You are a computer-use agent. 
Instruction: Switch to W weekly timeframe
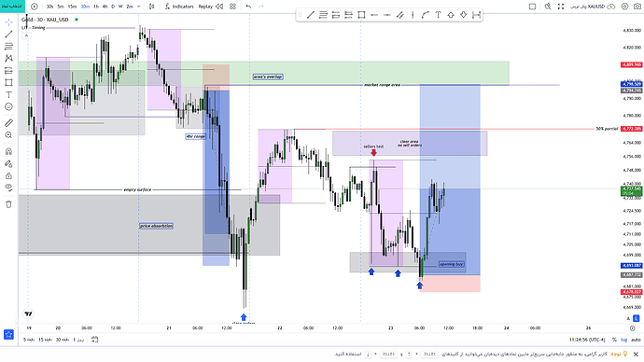click(120, 7)
